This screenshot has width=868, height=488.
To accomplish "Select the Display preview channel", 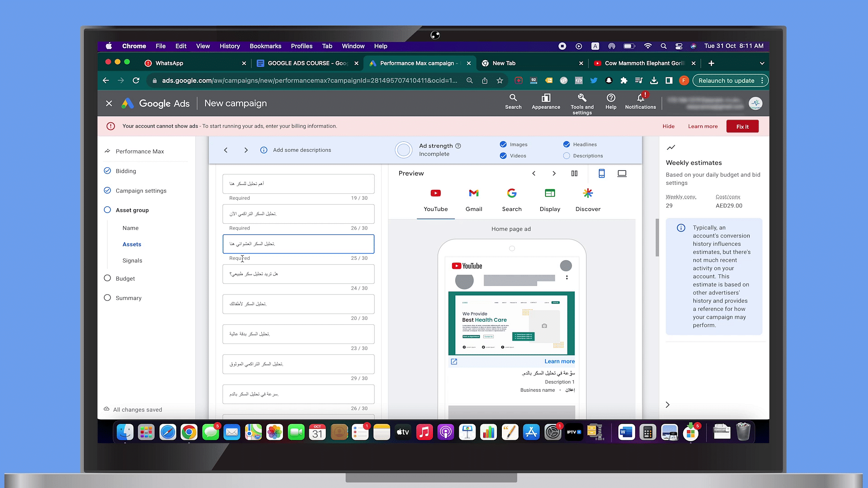I will coord(550,200).
